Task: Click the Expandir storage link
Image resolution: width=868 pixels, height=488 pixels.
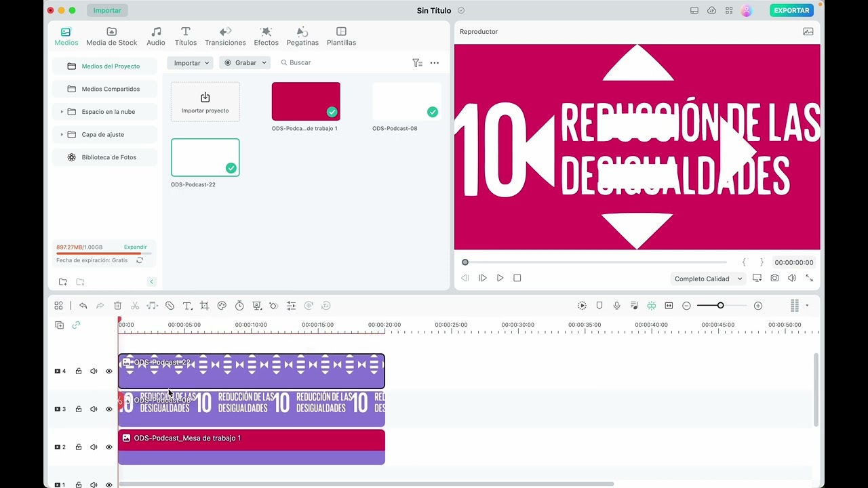Action: tap(136, 247)
